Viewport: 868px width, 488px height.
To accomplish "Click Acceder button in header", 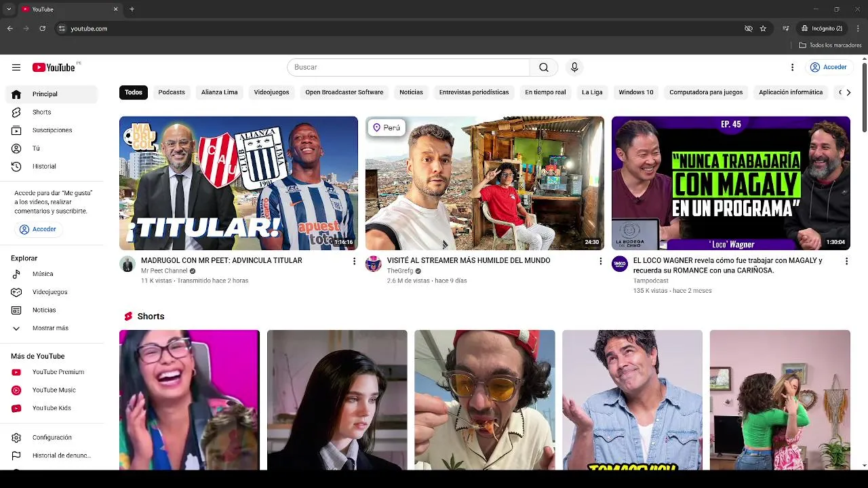I will click(x=828, y=67).
